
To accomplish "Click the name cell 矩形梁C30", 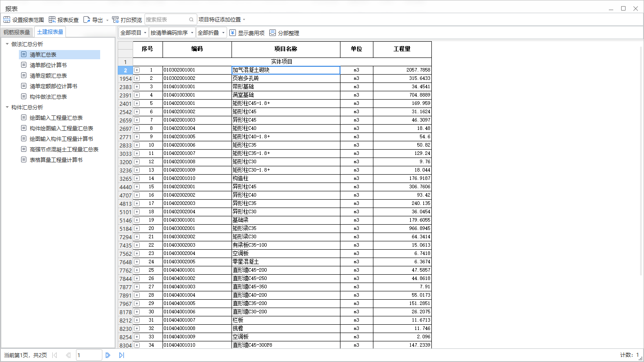I will (x=286, y=237).
